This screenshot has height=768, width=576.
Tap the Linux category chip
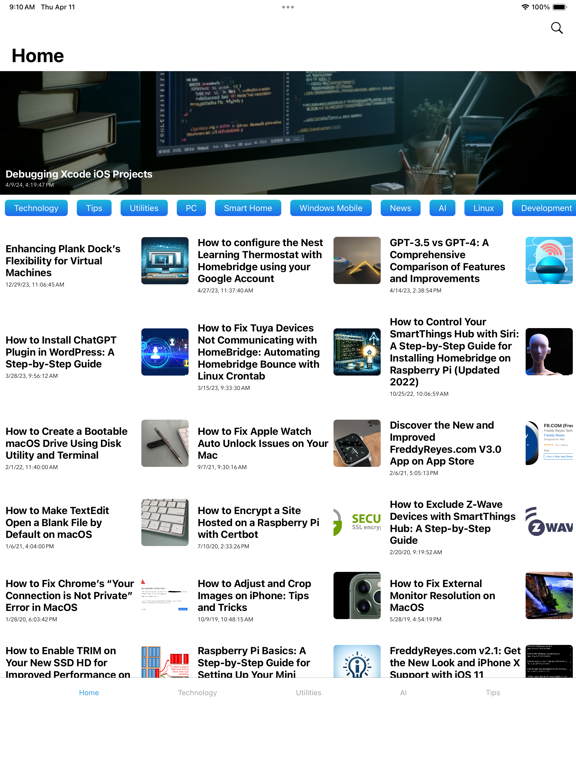(483, 208)
